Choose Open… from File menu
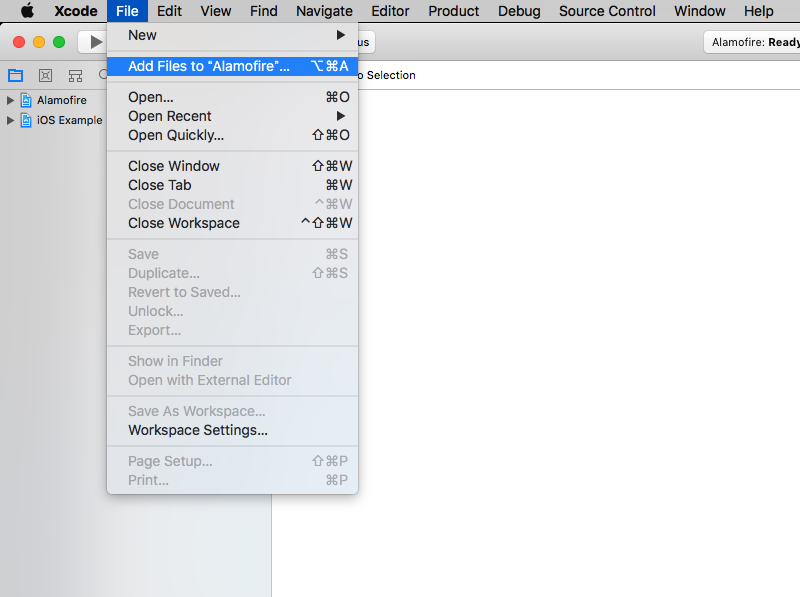This screenshot has width=800, height=597. point(232,97)
